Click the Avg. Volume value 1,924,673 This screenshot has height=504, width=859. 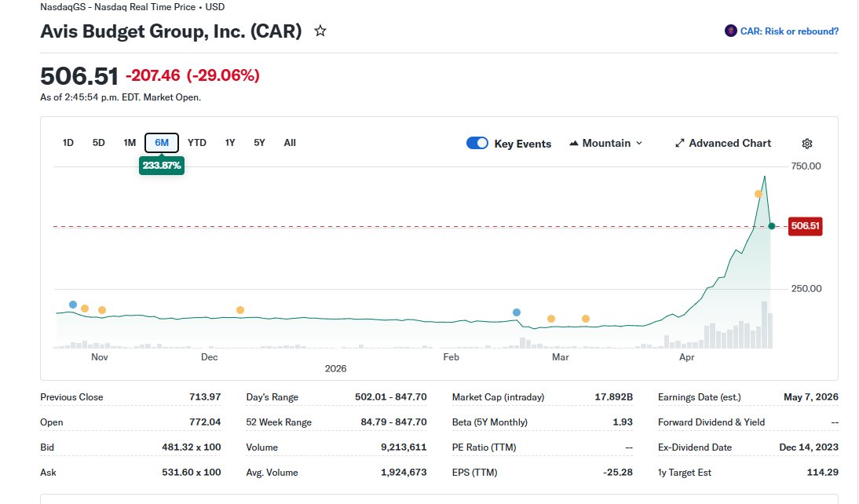point(404,473)
